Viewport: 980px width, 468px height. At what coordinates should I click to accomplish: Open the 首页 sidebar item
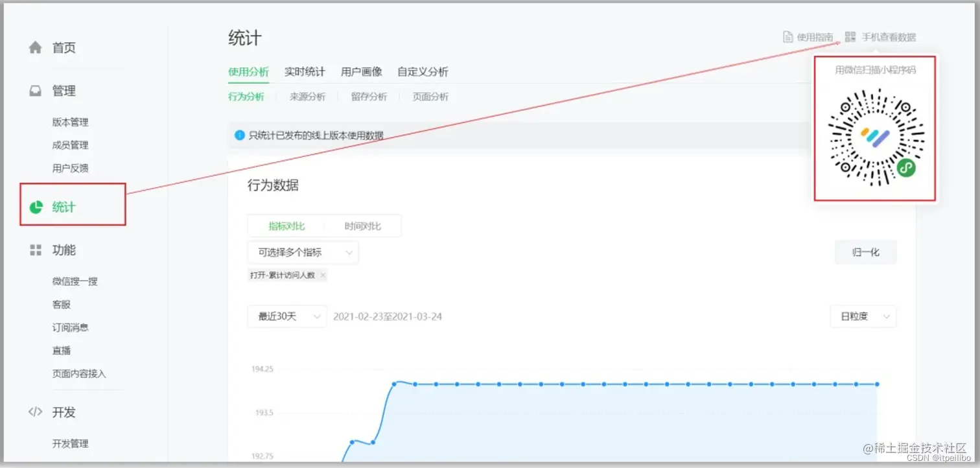coord(64,47)
